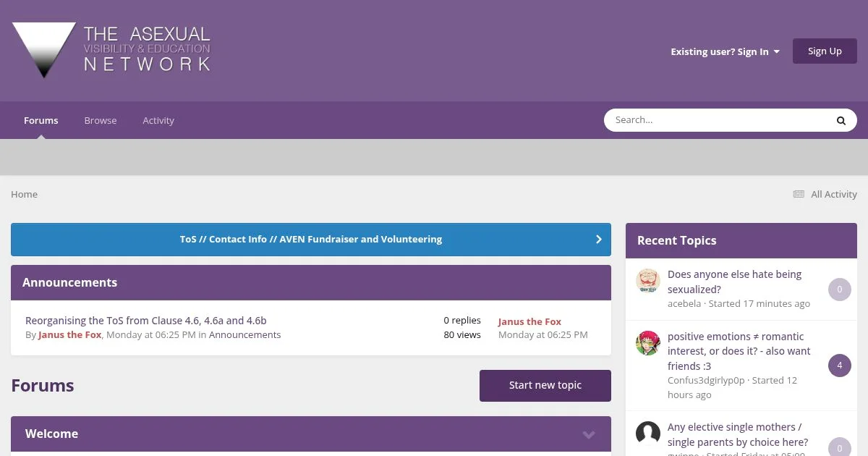
Task: Open the All Activity stream icon
Action: [799, 194]
